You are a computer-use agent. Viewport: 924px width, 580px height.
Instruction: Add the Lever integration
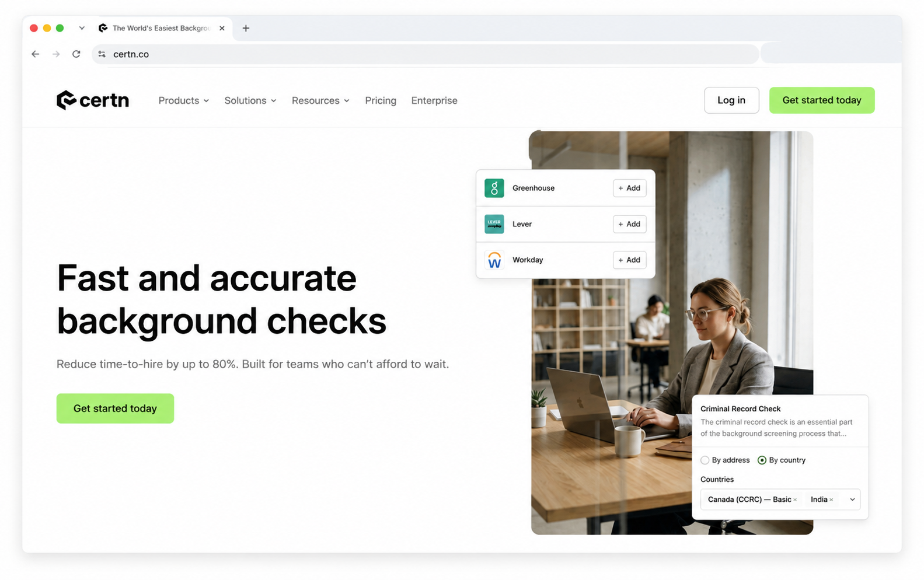click(x=629, y=224)
